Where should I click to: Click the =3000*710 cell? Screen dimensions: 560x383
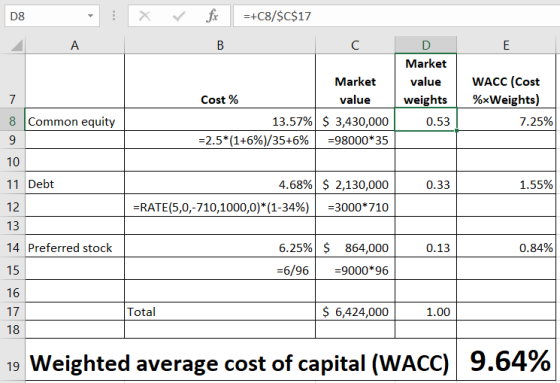[x=355, y=205]
